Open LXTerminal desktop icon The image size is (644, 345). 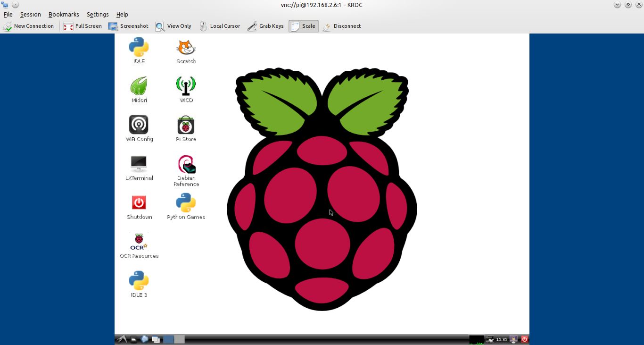(x=139, y=168)
